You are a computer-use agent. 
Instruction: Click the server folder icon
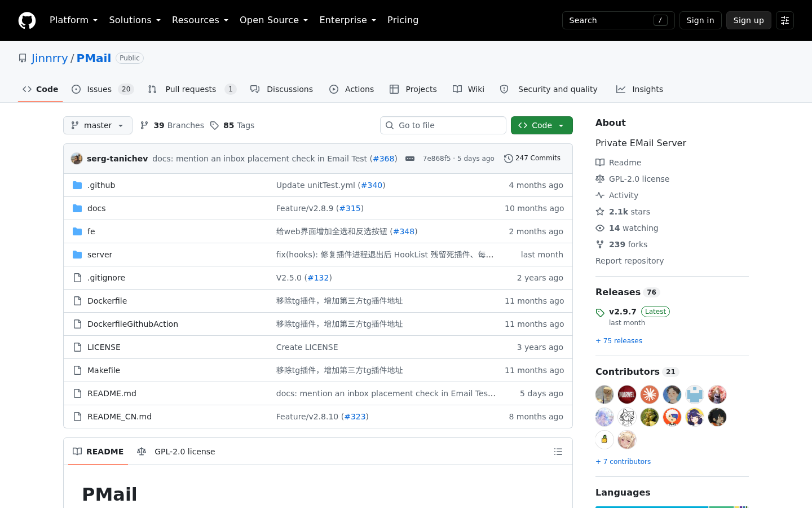click(77, 255)
